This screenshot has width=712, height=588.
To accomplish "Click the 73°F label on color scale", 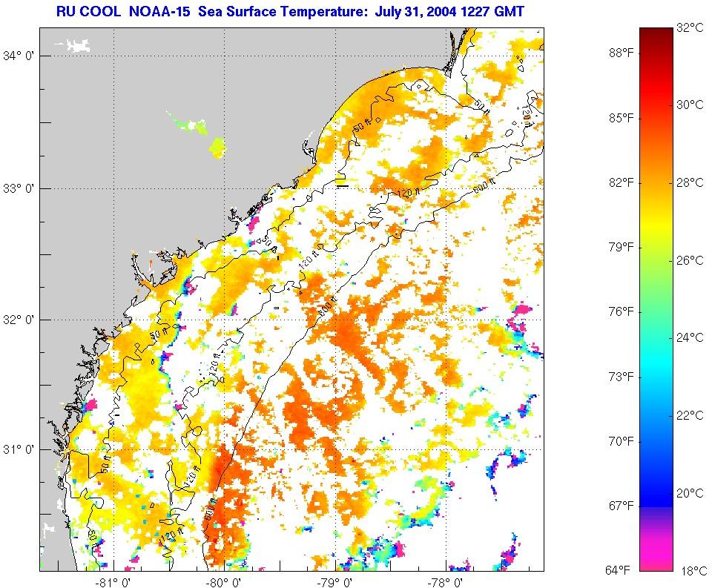I will click(x=622, y=377).
